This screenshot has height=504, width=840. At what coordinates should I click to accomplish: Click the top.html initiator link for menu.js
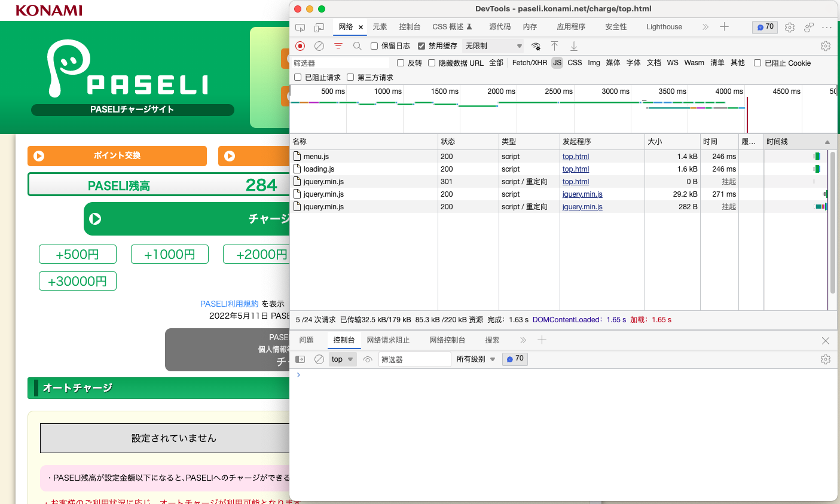[576, 157]
